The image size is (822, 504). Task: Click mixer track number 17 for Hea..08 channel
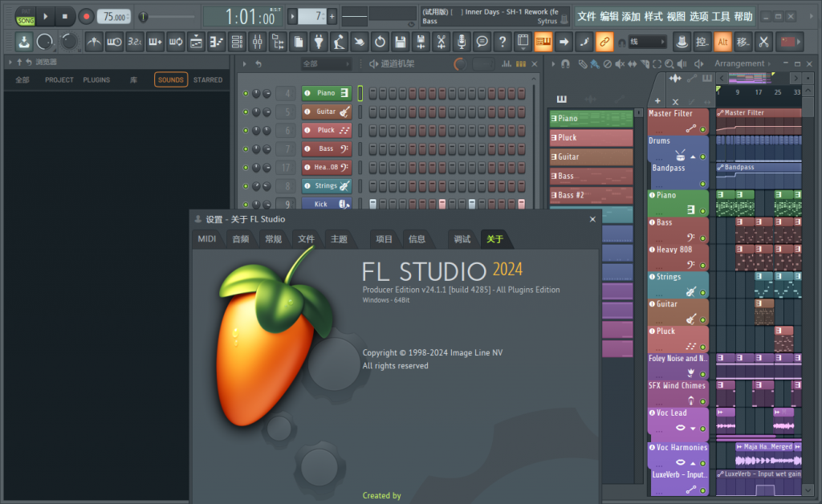[286, 167]
